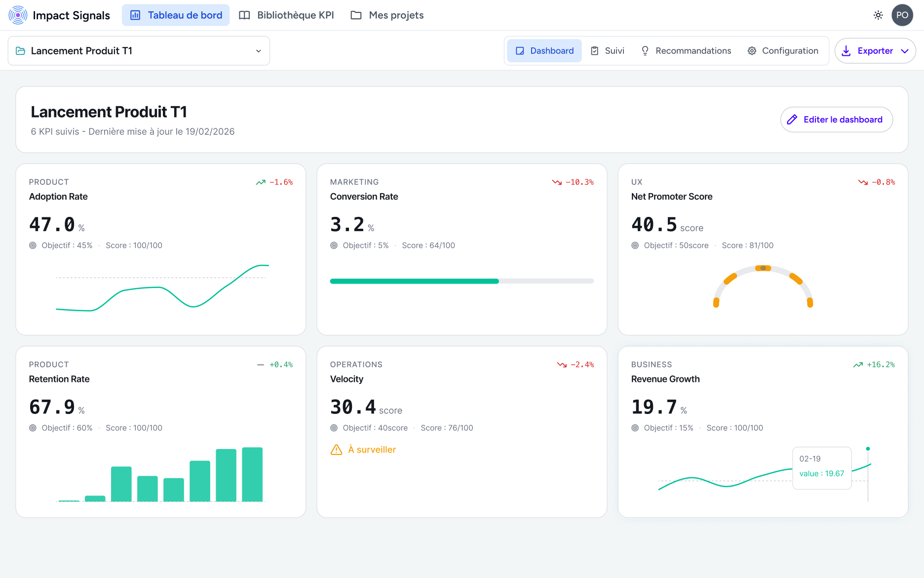Click the chevron arrow in project selector
924x578 pixels.
[258, 51]
